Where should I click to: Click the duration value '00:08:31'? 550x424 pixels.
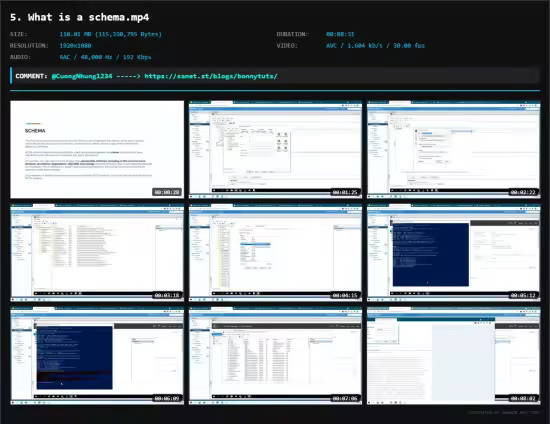tap(340, 34)
